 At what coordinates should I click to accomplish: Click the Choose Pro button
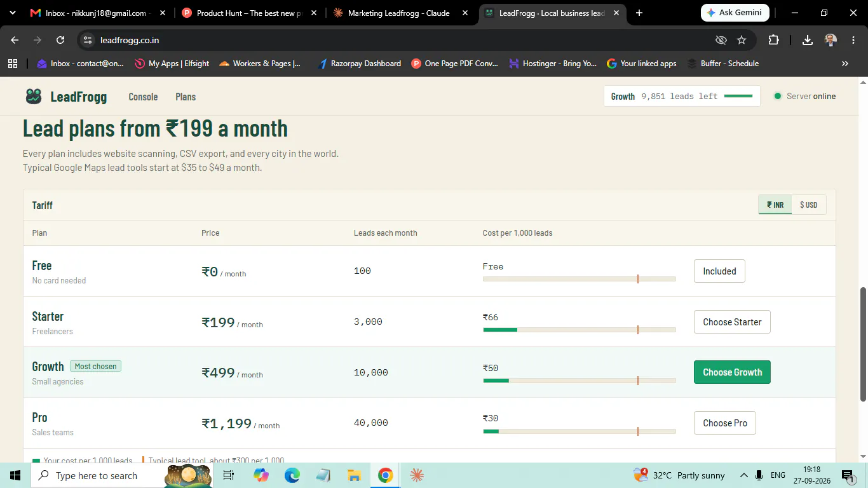pyautogui.click(x=725, y=423)
